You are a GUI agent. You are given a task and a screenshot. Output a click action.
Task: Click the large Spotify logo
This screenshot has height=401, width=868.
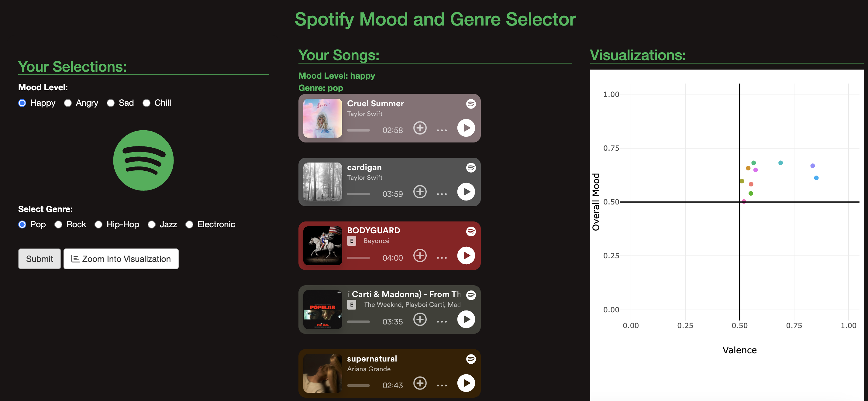[x=143, y=161]
